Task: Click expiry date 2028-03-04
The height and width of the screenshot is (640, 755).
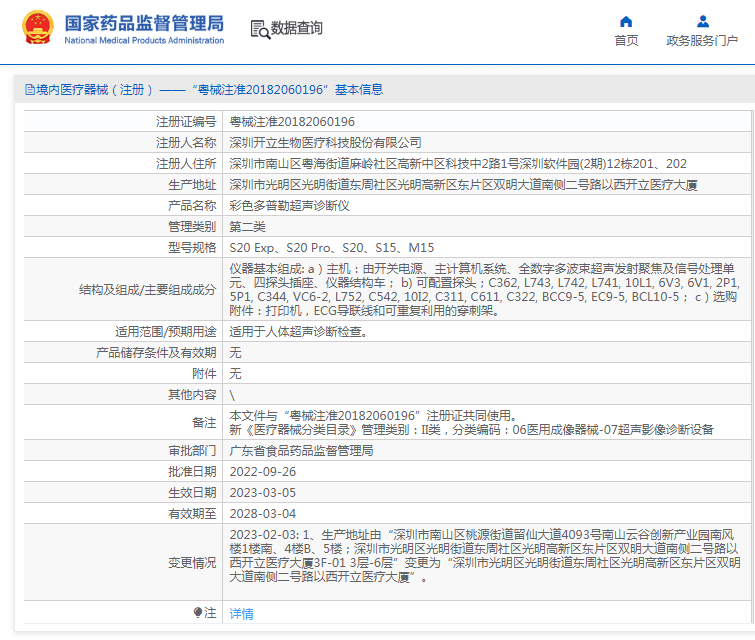Action: [x=263, y=514]
